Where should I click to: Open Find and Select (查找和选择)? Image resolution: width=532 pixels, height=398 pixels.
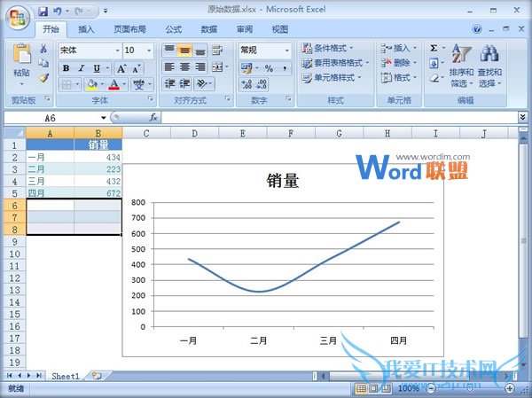pos(489,66)
